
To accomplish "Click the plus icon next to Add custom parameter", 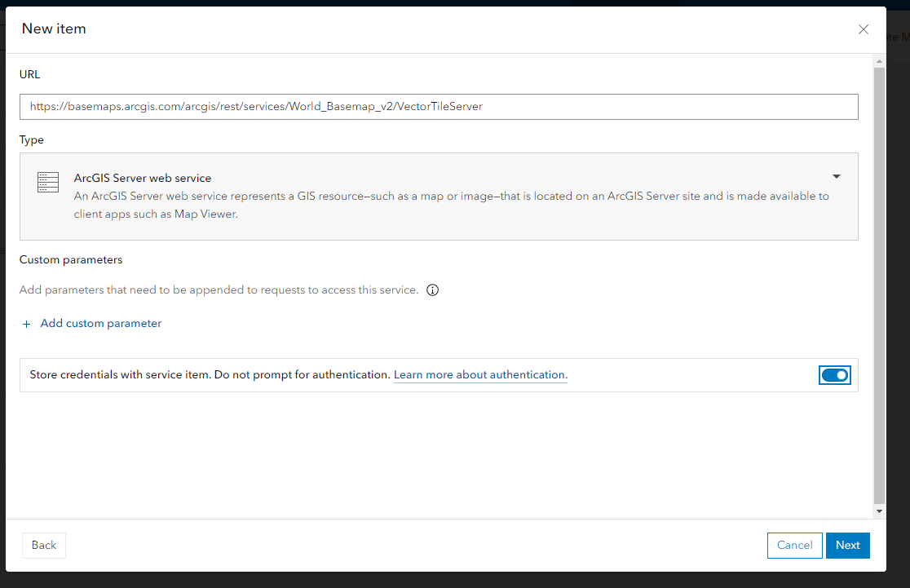I will click(x=26, y=323).
